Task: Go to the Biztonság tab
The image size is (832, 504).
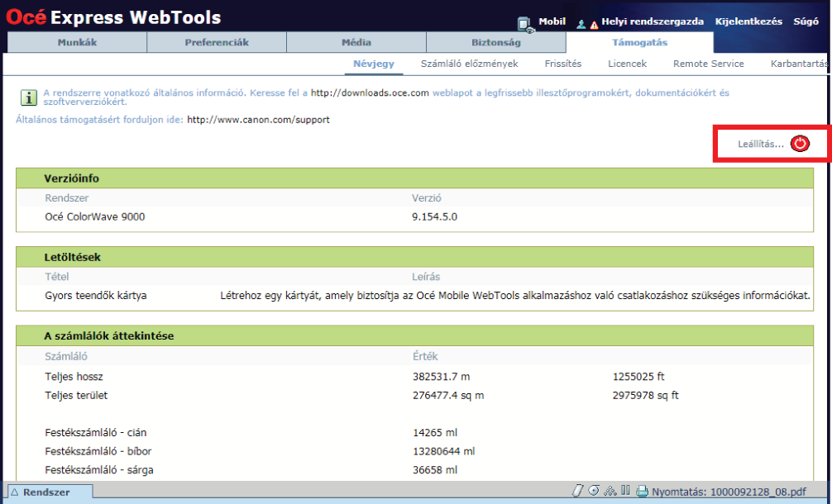Action: [496, 42]
